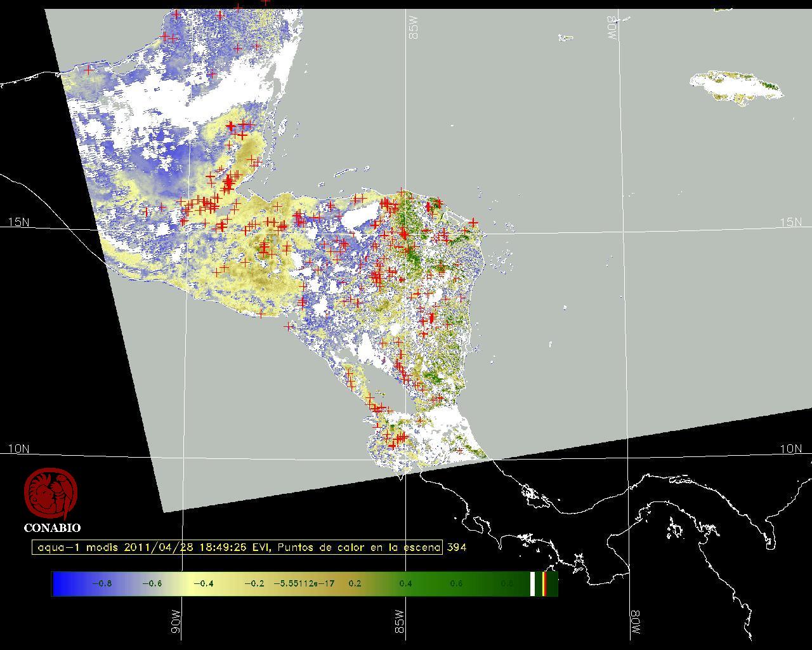Click the 15N latitude label on right
Screen dimensions: 812x650
tap(790, 222)
